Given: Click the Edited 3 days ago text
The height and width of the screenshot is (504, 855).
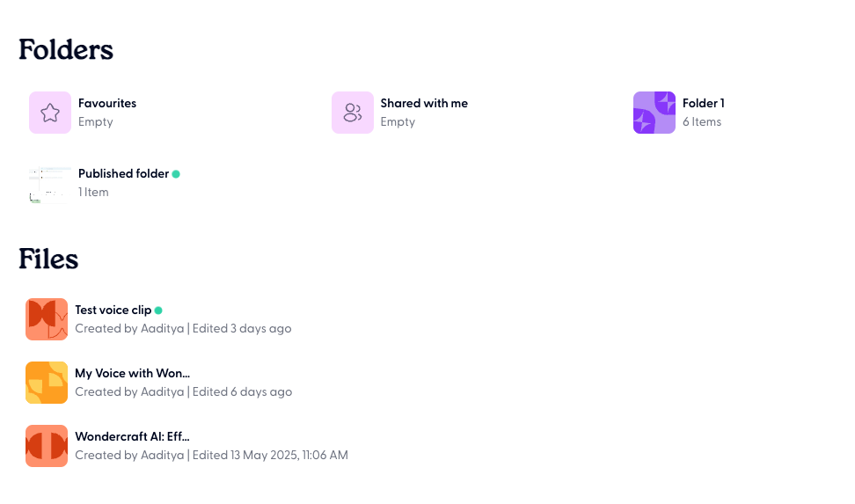Looking at the screenshot, I should 242,329.
